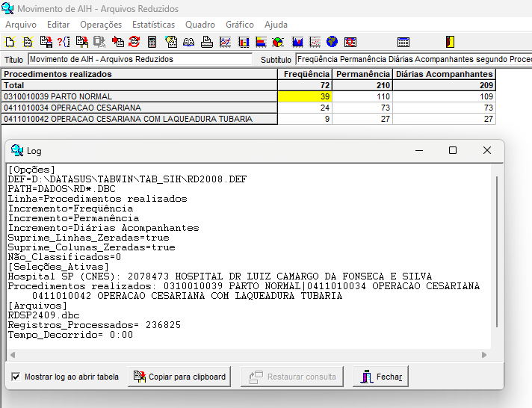The height and width of the screenshot is (408, 532).
Task: Click the Diárias Acompanhantes column header
Action: [444, 74]
